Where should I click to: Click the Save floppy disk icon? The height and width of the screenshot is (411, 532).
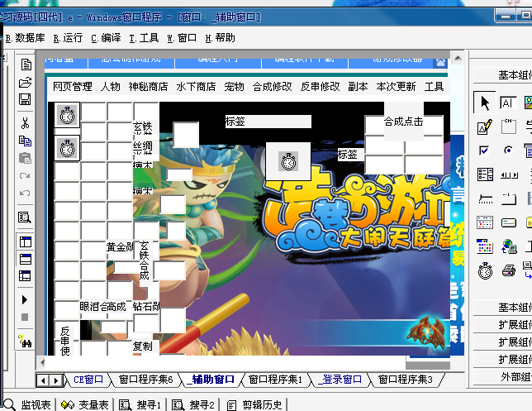tap(26, 99)
